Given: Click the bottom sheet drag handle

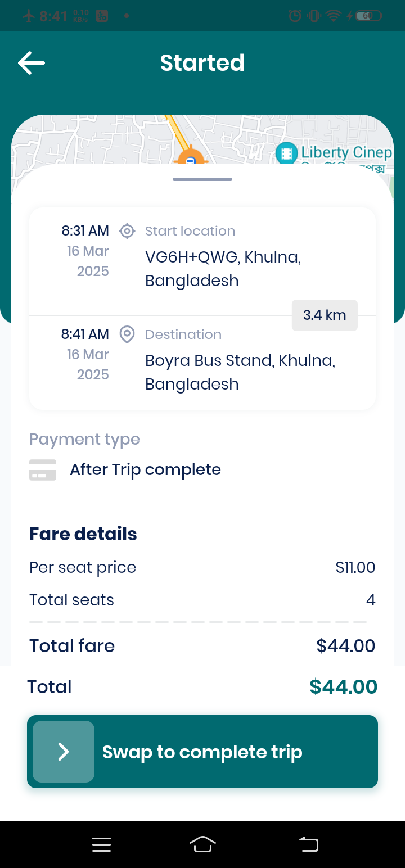Looking at the screenshot, I should [x=202, y=179].
